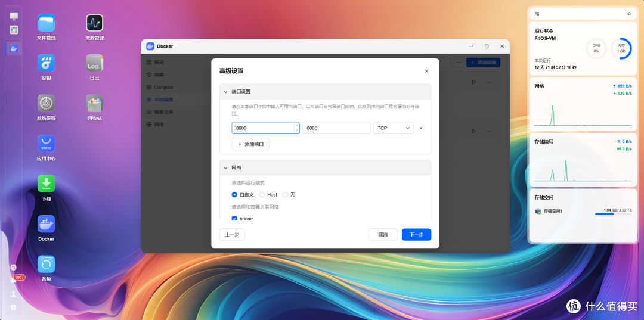The image size is (644, 320).
Task: Open the 日志 Log icon
Action: point(94,63)
